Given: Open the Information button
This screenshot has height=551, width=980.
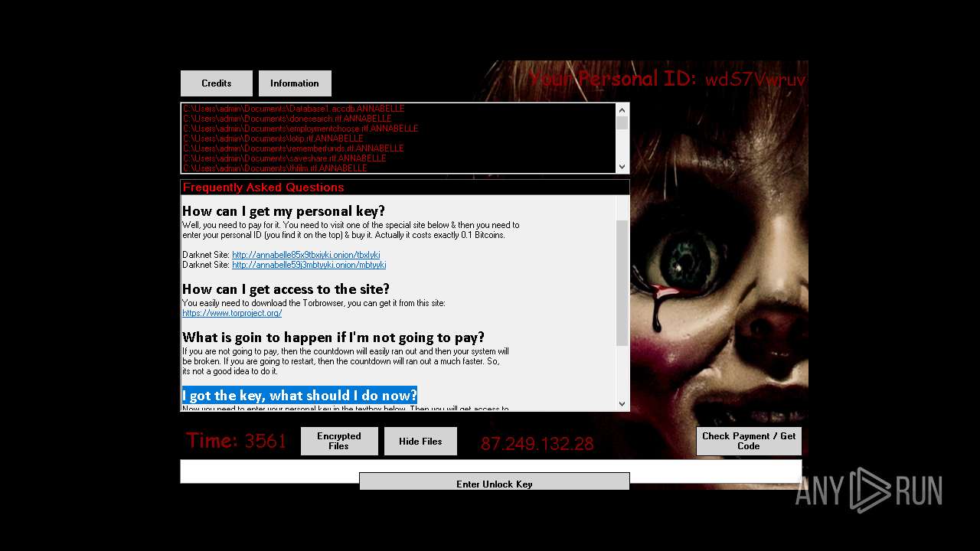Looking at the screenshot, I should 295,83.
